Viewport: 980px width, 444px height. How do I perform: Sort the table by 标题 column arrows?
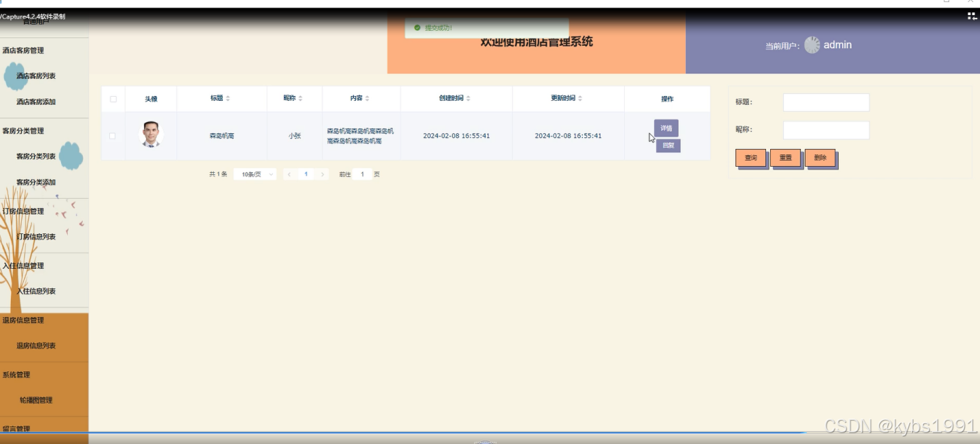[228, 99]
